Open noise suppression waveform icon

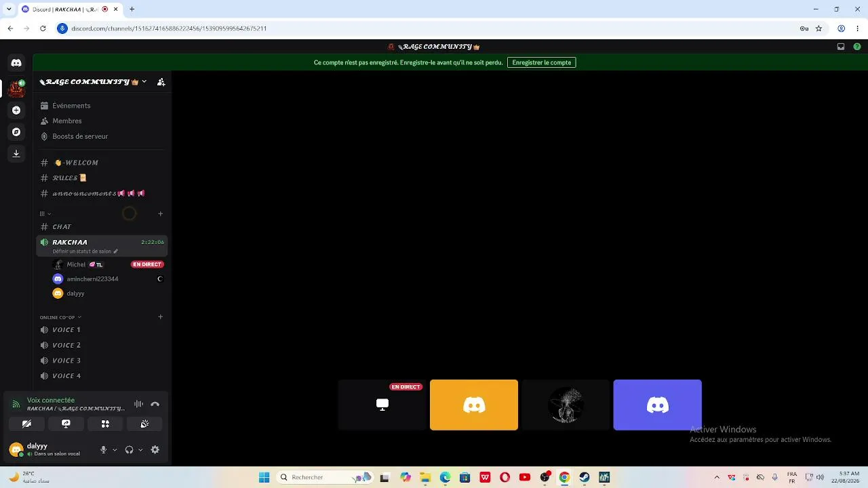point(138,404)
